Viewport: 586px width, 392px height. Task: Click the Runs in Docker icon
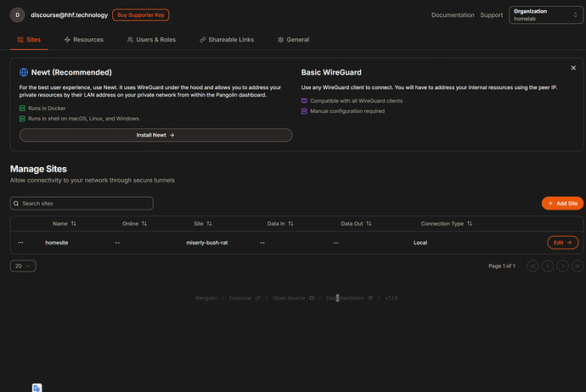coord(22,109)
